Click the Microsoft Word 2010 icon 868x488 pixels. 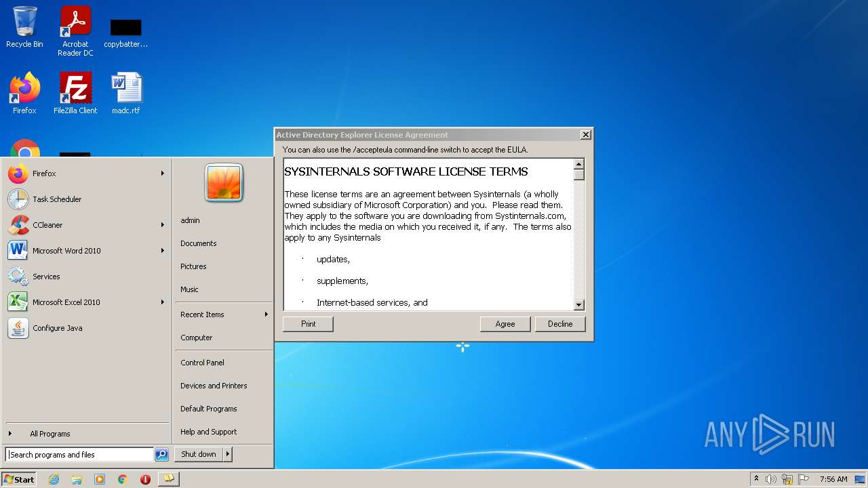click(18, 251)
